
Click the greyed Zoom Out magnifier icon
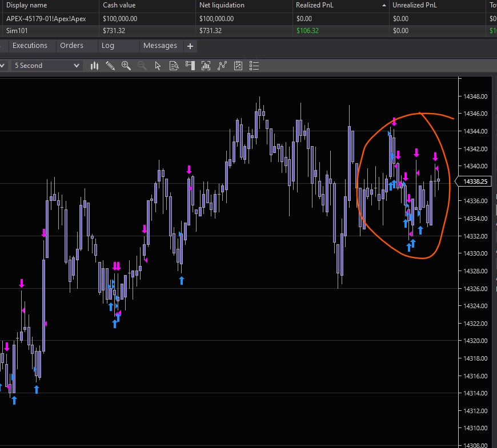point(142,66)
